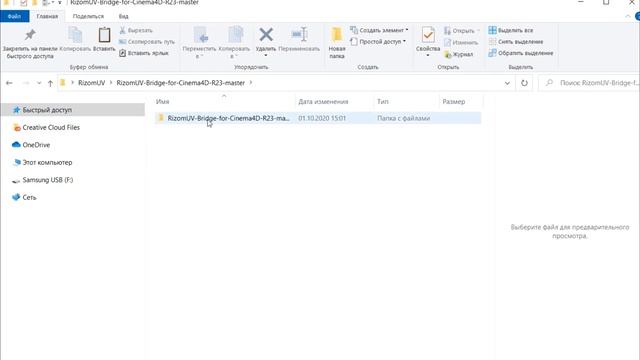This screenshot has height=360, width=640.
Task: Select Быстрый доступ in the sidebar
Action: 73,110
